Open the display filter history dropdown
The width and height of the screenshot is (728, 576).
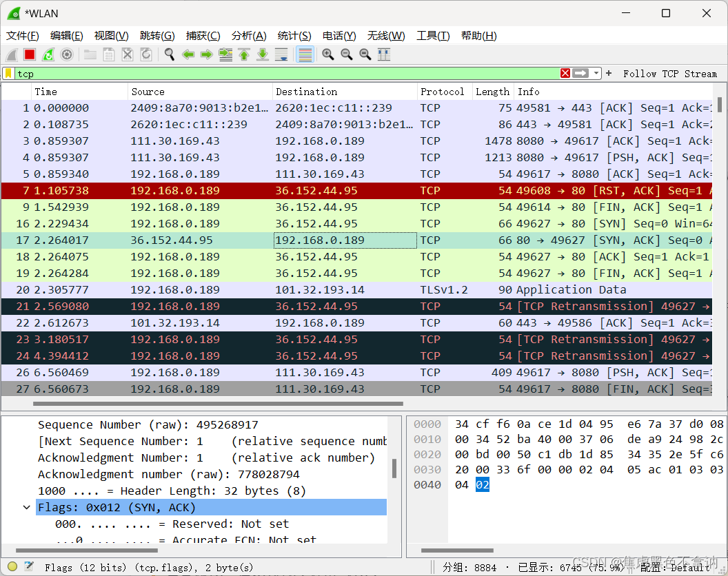tap(596, 73)
